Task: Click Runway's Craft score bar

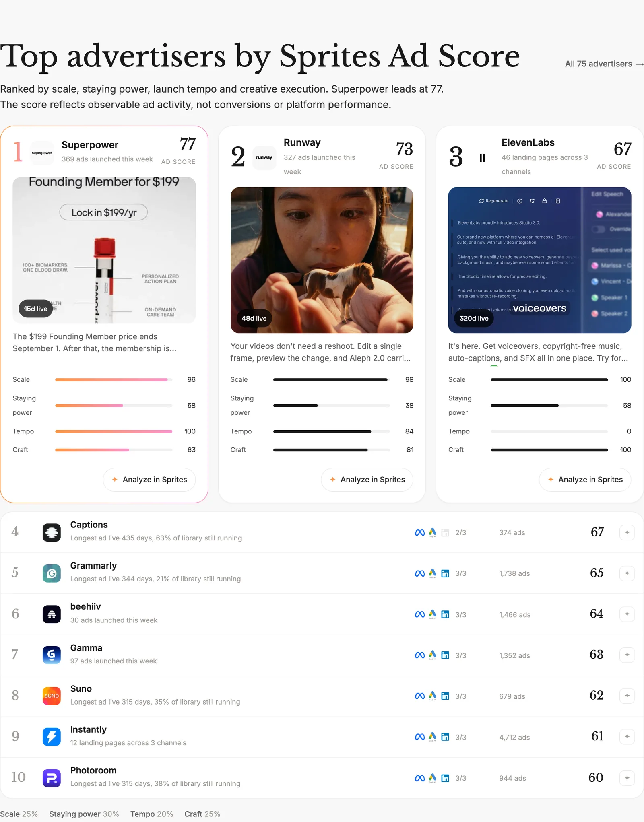Action: coord(331,450)
